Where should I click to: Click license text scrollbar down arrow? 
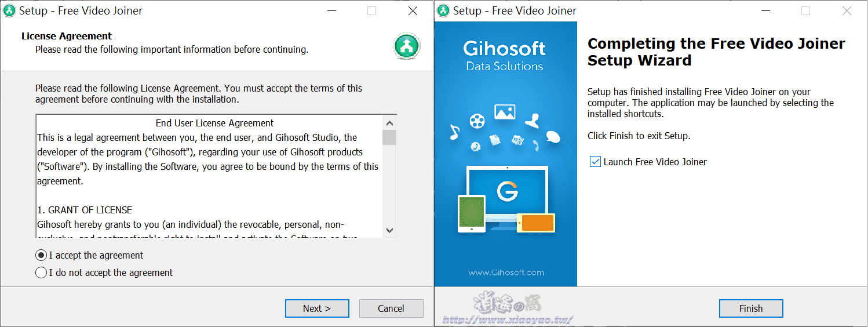coord(389,230)
